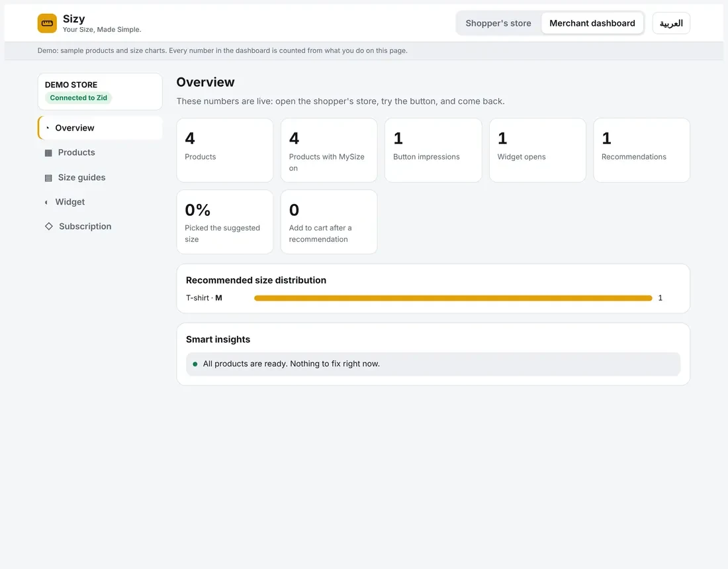Click Recommended size distribution heading

pyautogui.click(x=256, y=280)
